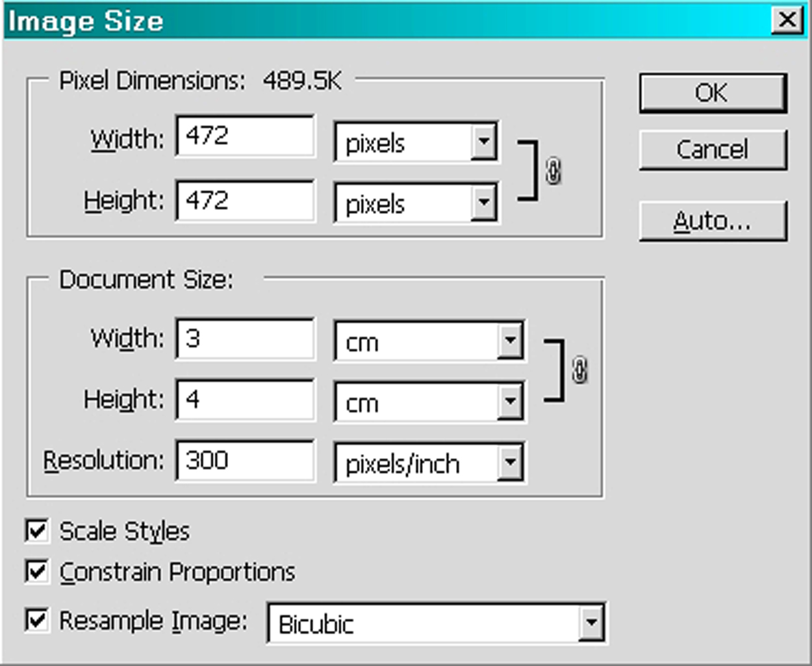This screenshot has height=666, width=812.
Task: Disable the Resample Image checkbox
Action: (x=37, y=619)
